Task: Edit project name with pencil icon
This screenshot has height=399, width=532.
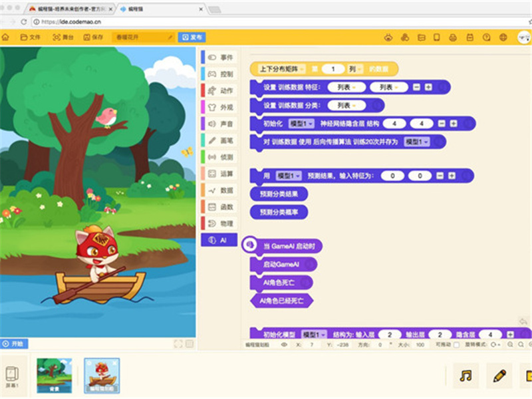Action: point(171,37)
